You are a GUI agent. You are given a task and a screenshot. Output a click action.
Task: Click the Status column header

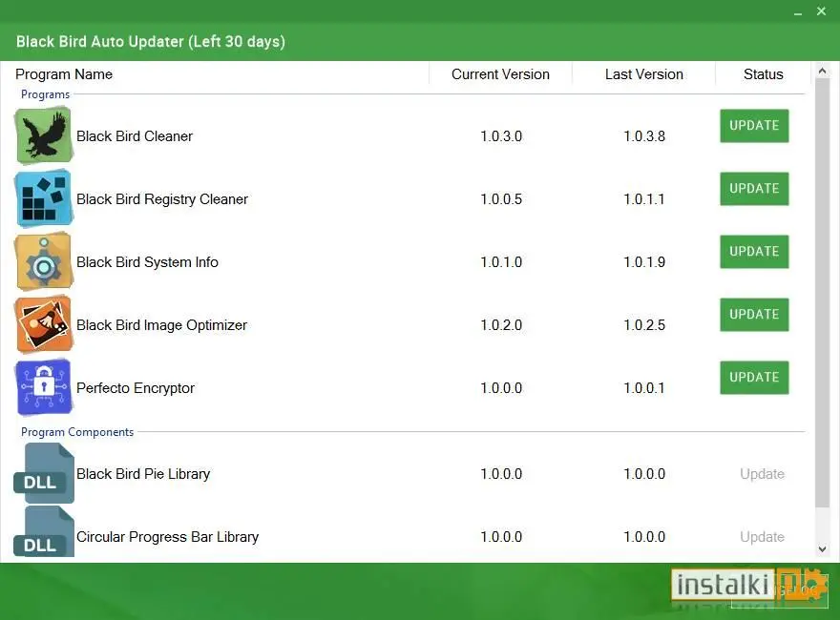(763, 74)
